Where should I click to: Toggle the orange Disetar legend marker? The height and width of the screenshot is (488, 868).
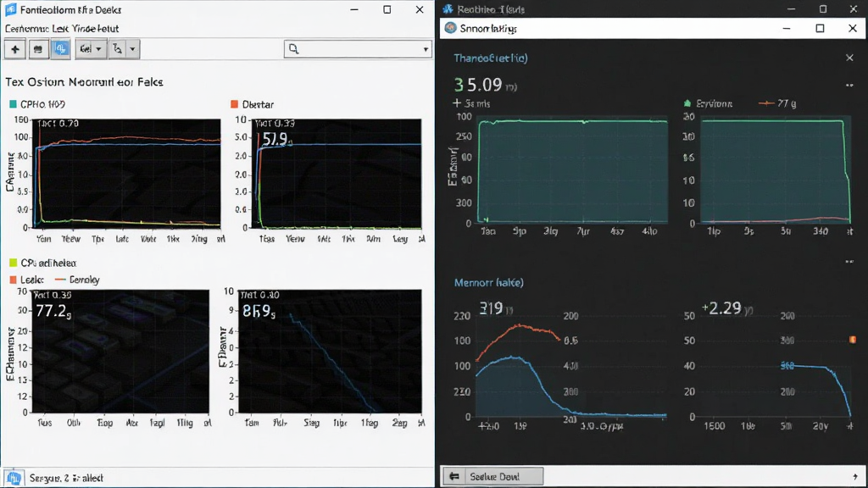tap(234, 104)
